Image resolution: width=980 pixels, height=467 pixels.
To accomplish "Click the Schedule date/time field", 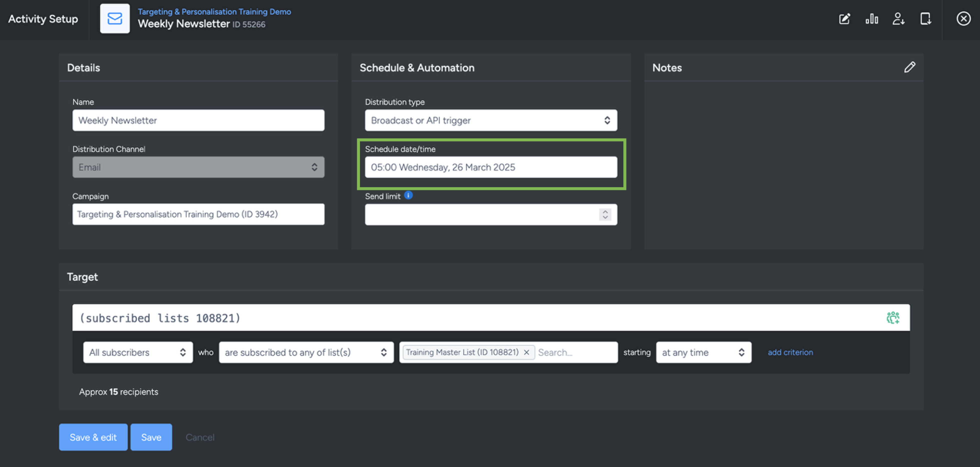I will click(491, 167).
